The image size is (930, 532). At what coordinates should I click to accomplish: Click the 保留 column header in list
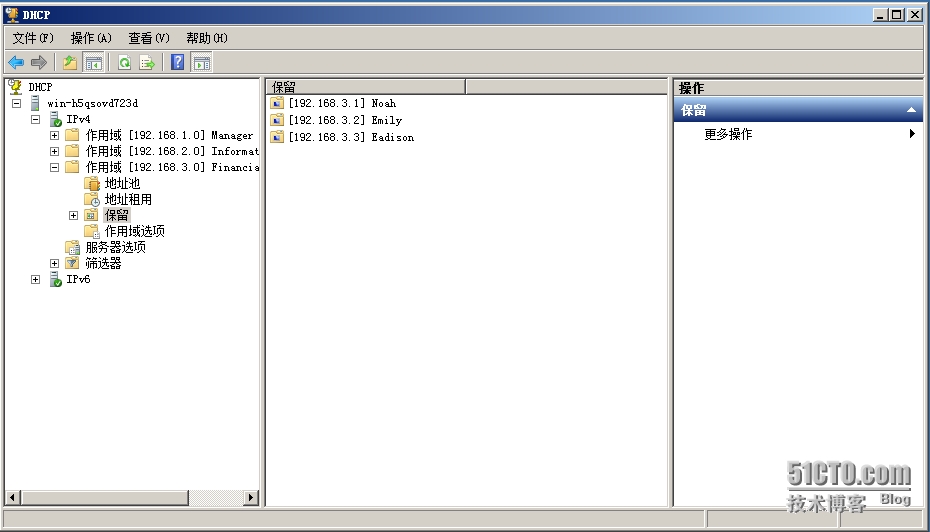click(365, 87)
